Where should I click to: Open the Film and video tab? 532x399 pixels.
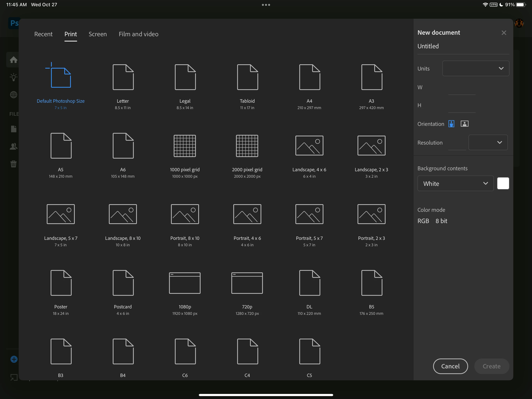[138, 34]
